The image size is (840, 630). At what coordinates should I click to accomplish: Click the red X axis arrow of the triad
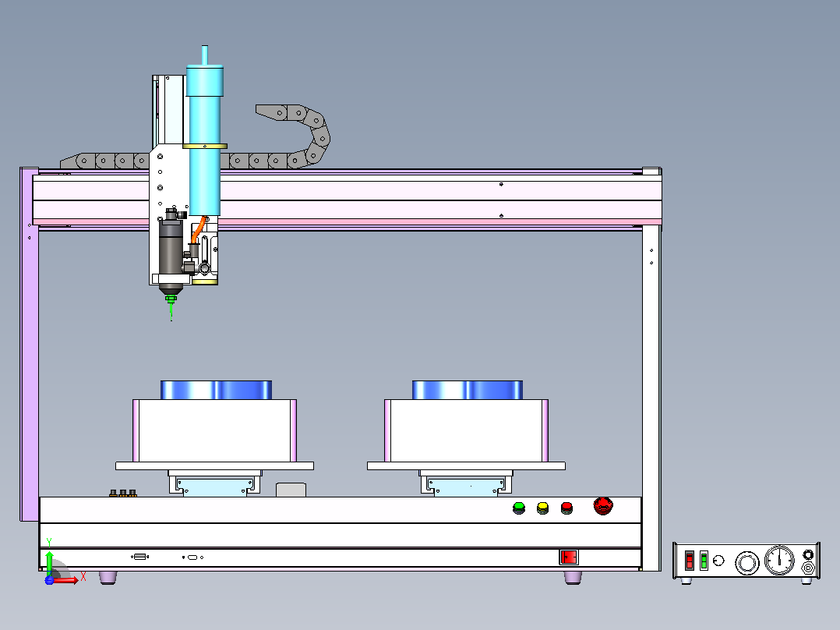tap(65, 580)
